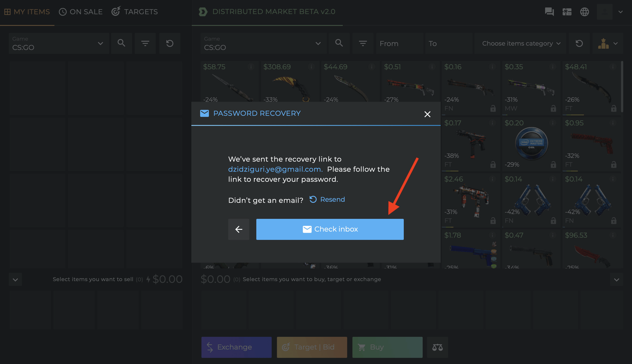This screenshot has height=364, width=632.
Task: Open the chat messages icon in header
Action: (x=549, y=11)
